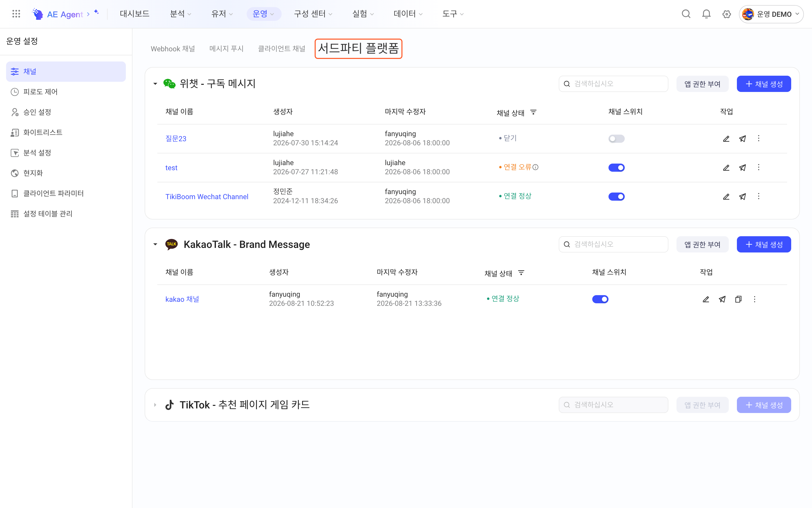This screenshot has width=812, height=508.
Task: Click 채널 생성 in the WeChat section
Action: (764, 84)
